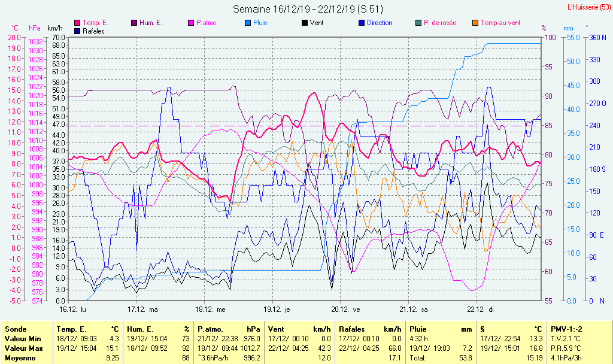This screenshot has width=613, height=364.
Task: Click the average pressure value '996.2'
Action: click(x=252, y=358)
